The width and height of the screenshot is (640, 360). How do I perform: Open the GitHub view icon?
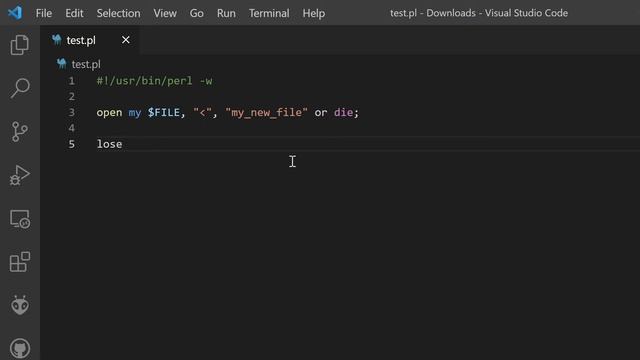coord(20,349)
